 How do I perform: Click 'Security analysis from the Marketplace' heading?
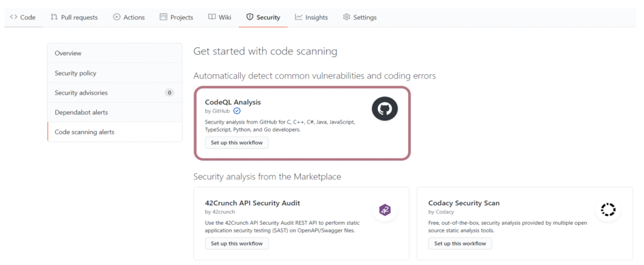(x=267, y=177)
